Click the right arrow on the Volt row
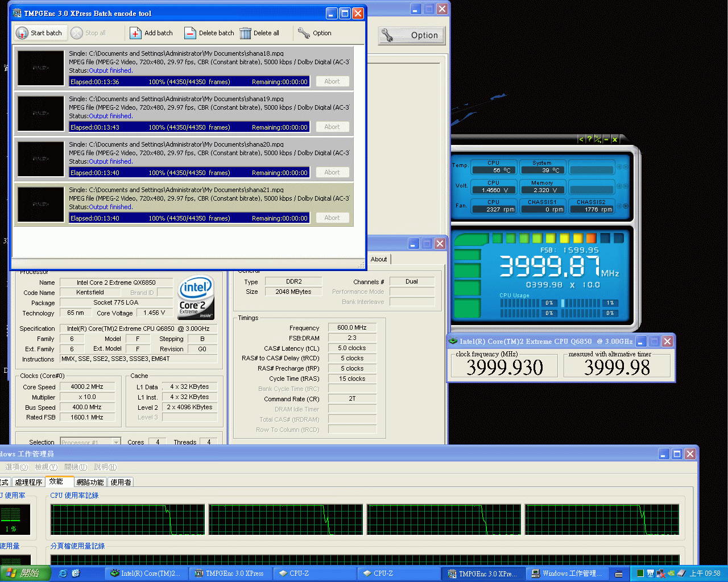This screenshot has width=728, height=582. point(625,186)
